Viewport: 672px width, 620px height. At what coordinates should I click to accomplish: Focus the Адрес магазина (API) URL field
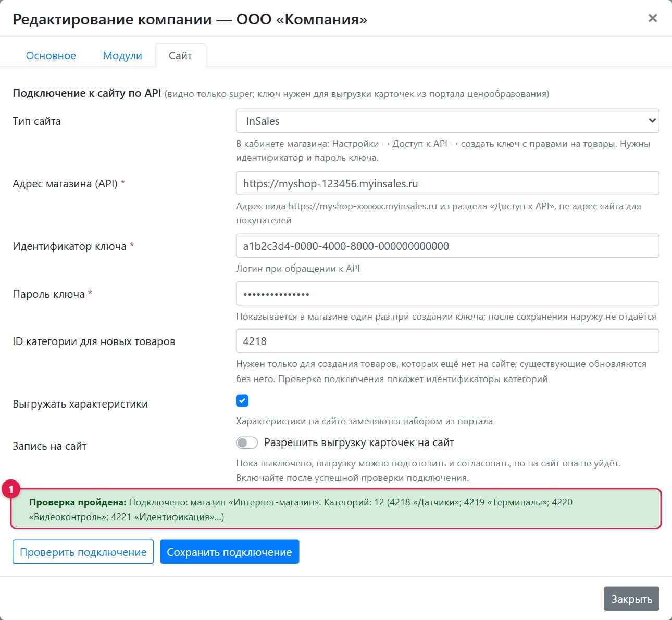[x=447, y=183]
